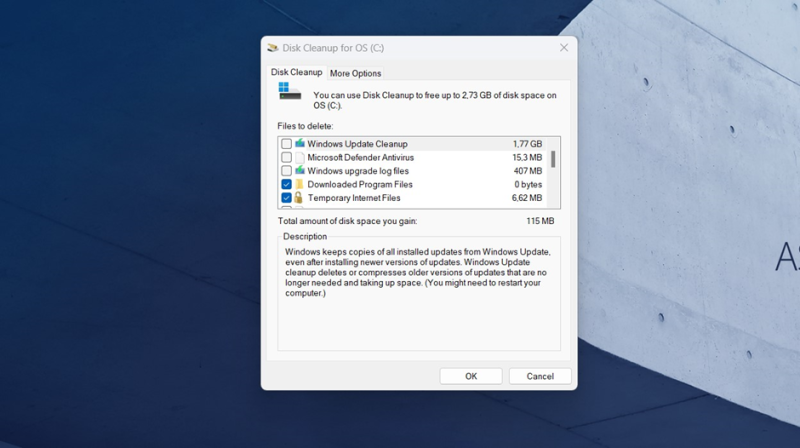Image resolution: width=800 pixels, height=448 pixels.
Task: Select the Microsoft Defender Antivirus row text
Action: pyautogui.click(x=360, y=157)
